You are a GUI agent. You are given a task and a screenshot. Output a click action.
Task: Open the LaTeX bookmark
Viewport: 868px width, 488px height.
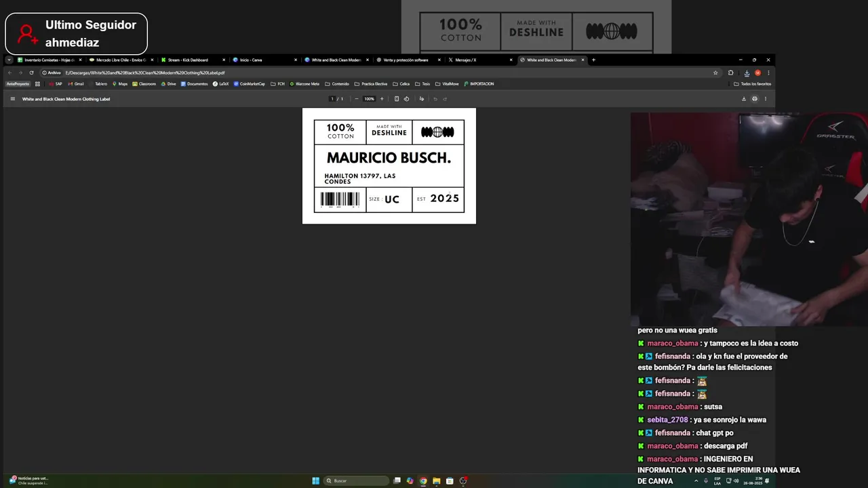pyautogui.click(x=220, y=84)
